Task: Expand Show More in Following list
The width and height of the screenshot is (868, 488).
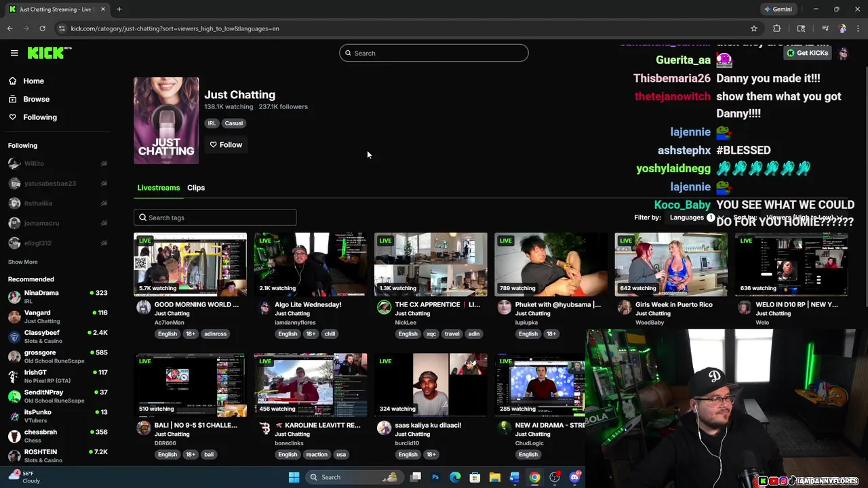Action: click(22, 262)
